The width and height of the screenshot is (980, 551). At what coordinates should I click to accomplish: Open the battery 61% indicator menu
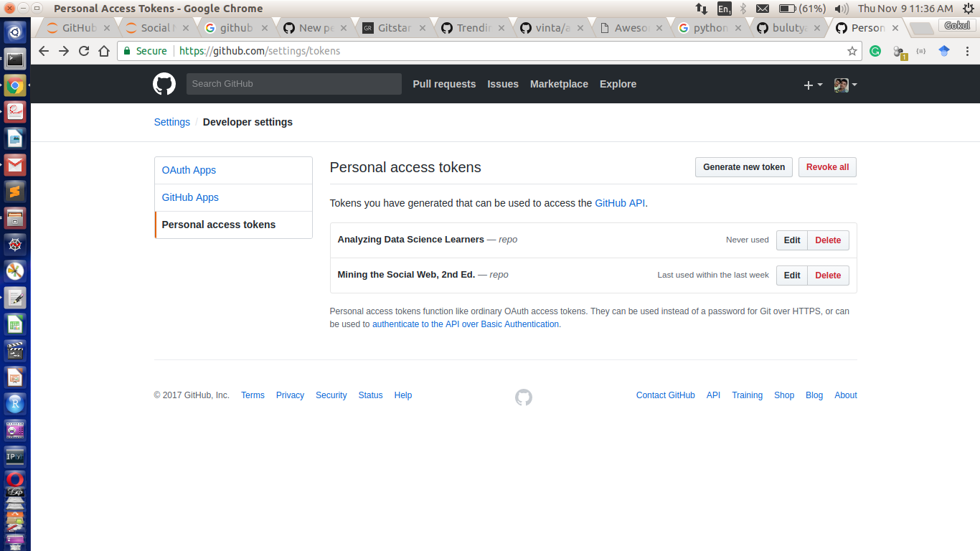coord(802,9)
